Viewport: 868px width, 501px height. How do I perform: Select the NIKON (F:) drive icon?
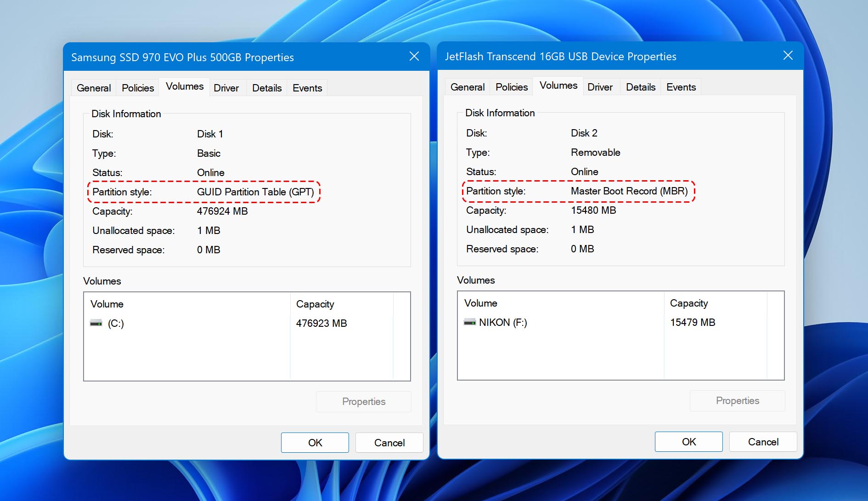tap(469, 322)
